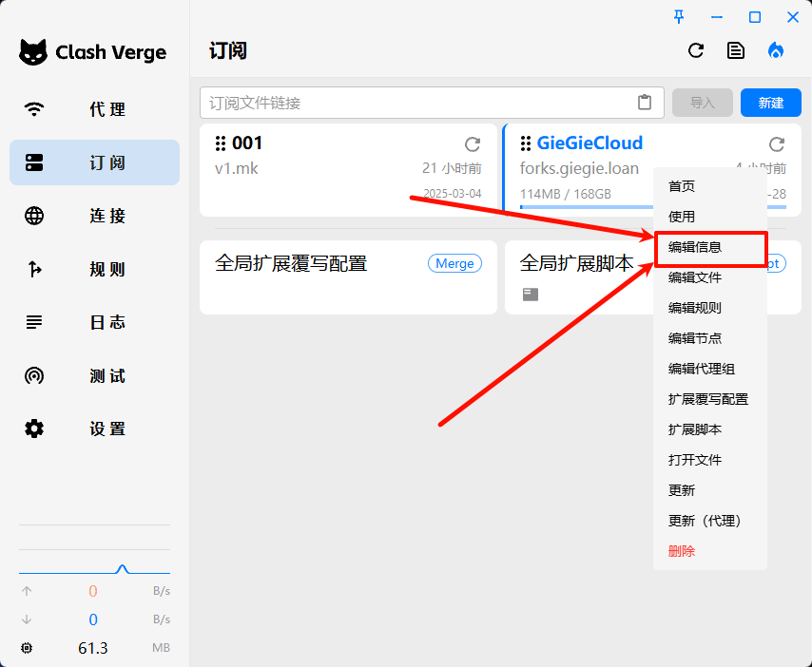Click the Merge badge

point(454,263)
